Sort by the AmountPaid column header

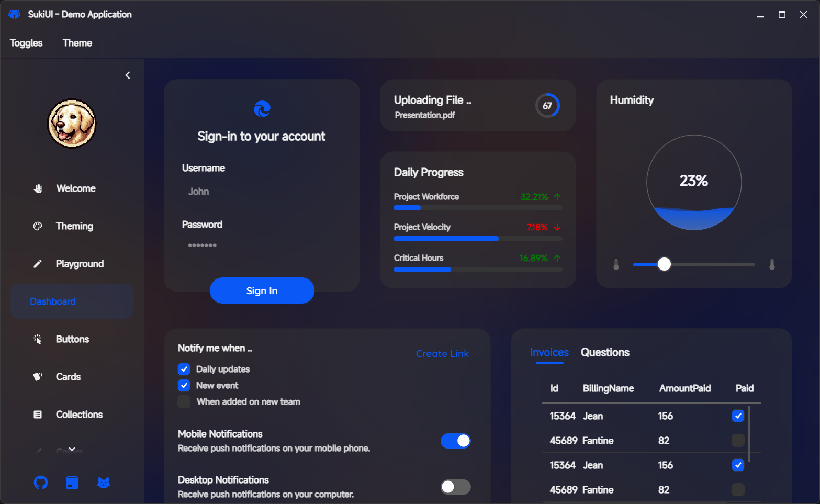(x=685, y=388)
